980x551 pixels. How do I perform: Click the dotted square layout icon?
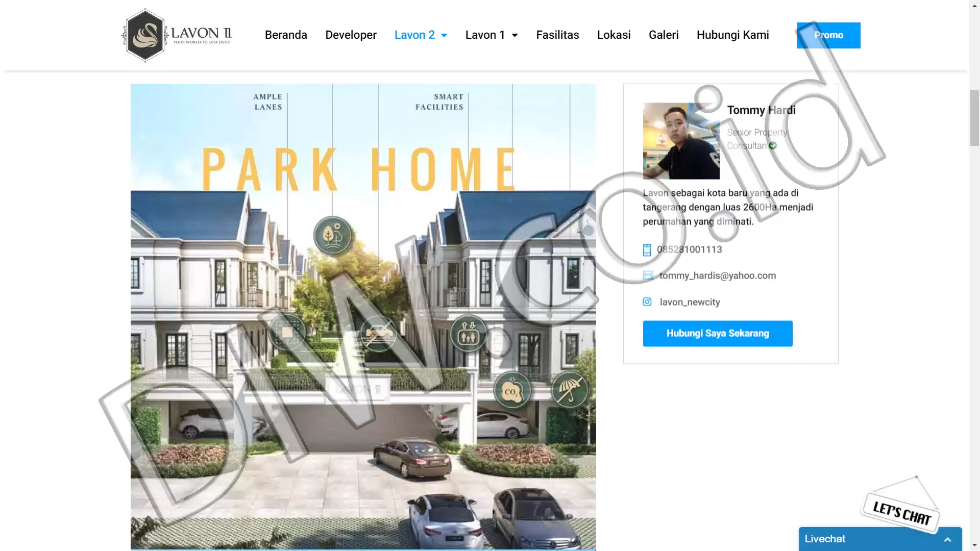click(x=287, y=332)
